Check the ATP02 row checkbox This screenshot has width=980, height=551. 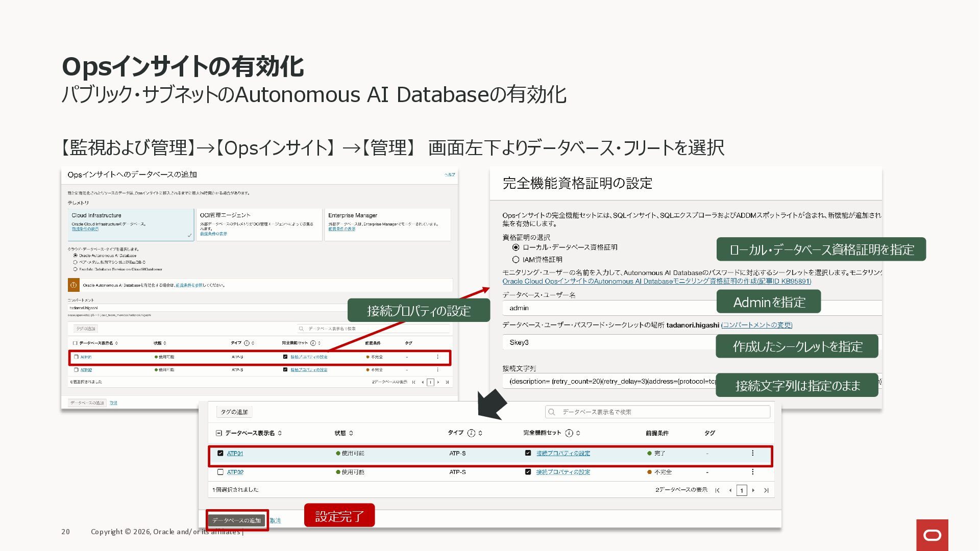[x=220, y=472]
